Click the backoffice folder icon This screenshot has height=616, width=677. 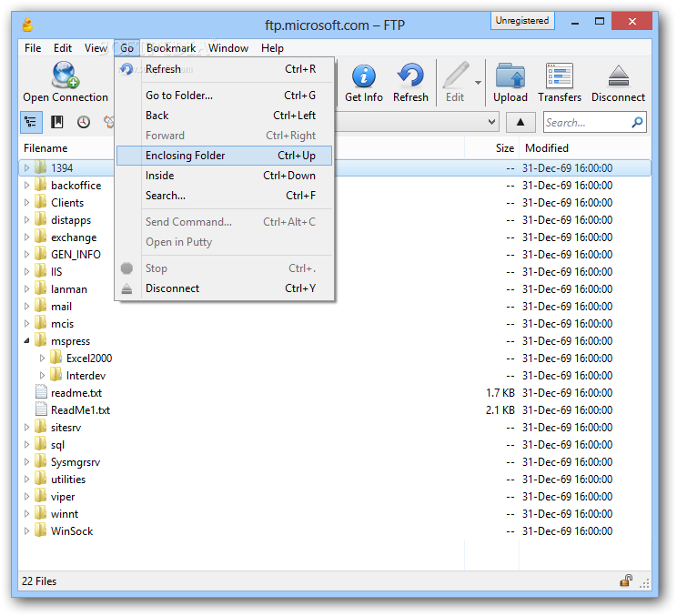(40, 185)
